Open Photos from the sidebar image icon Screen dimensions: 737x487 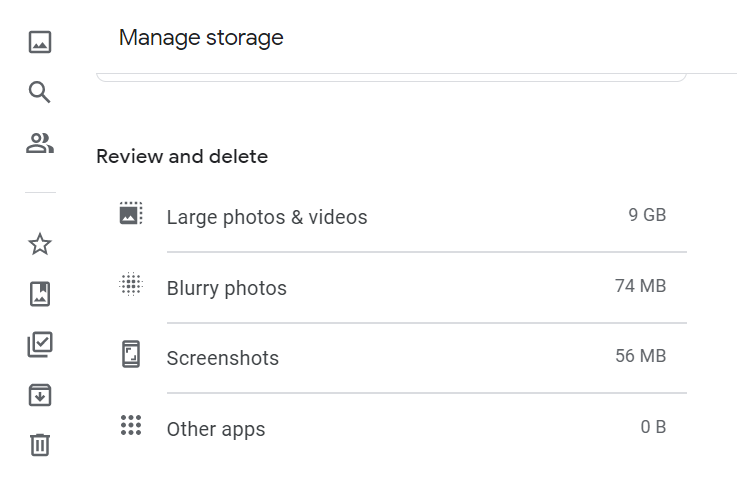click(40, 42)
